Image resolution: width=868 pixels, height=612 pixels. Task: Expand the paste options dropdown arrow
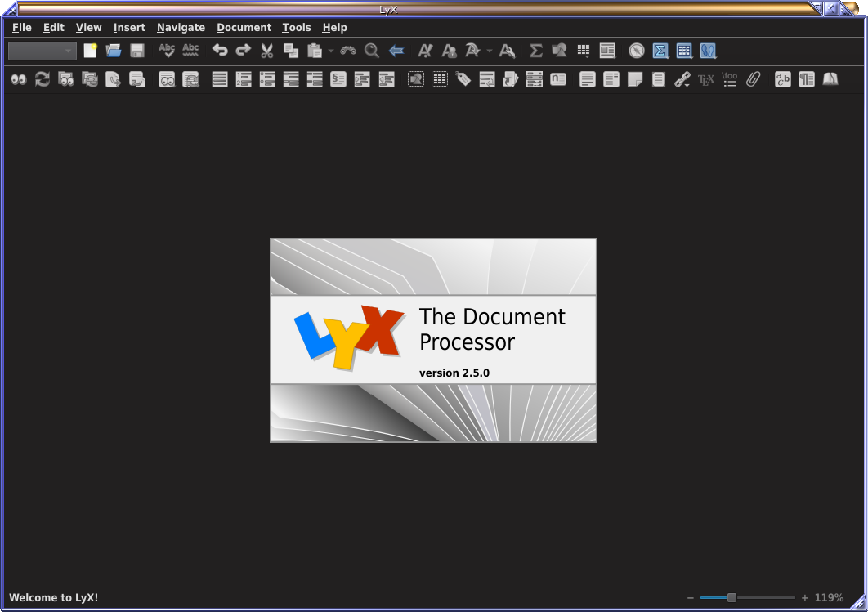click(x=331, y=51)
